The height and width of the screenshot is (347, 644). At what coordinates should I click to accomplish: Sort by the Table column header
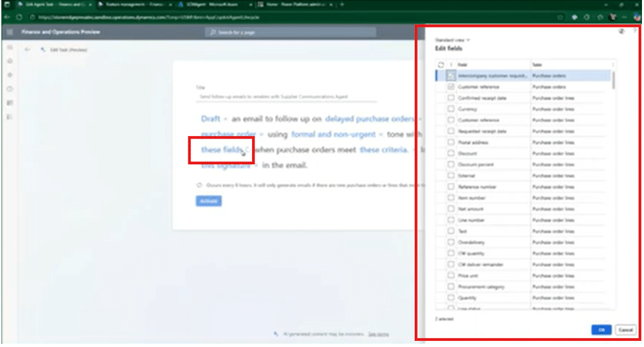(x=537, y=65)
